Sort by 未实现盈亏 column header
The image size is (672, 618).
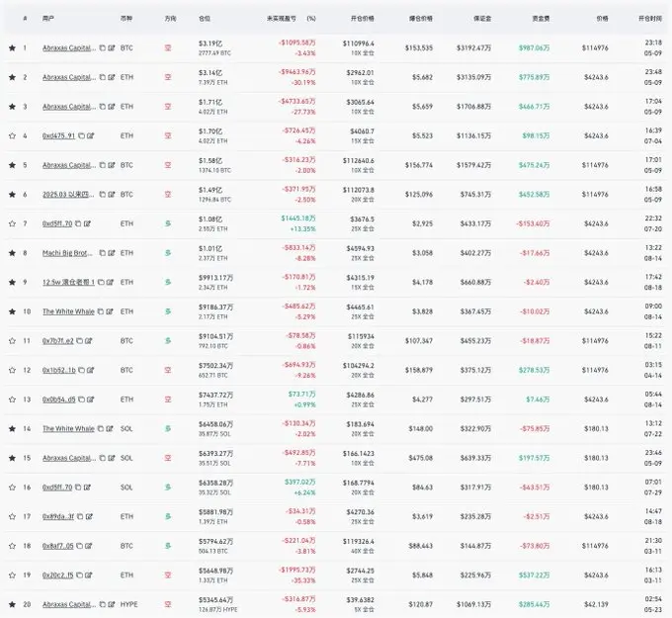pos(281,19)
